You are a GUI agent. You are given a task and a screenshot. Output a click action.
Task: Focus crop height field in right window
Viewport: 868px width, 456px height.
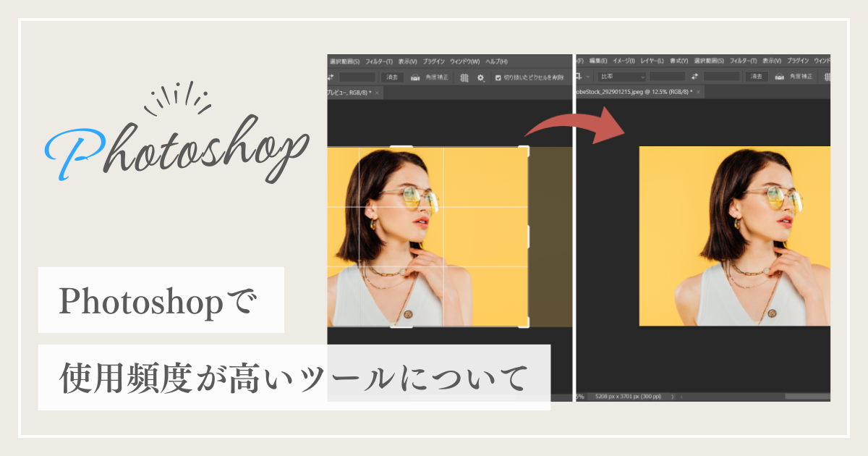[722, 76]
